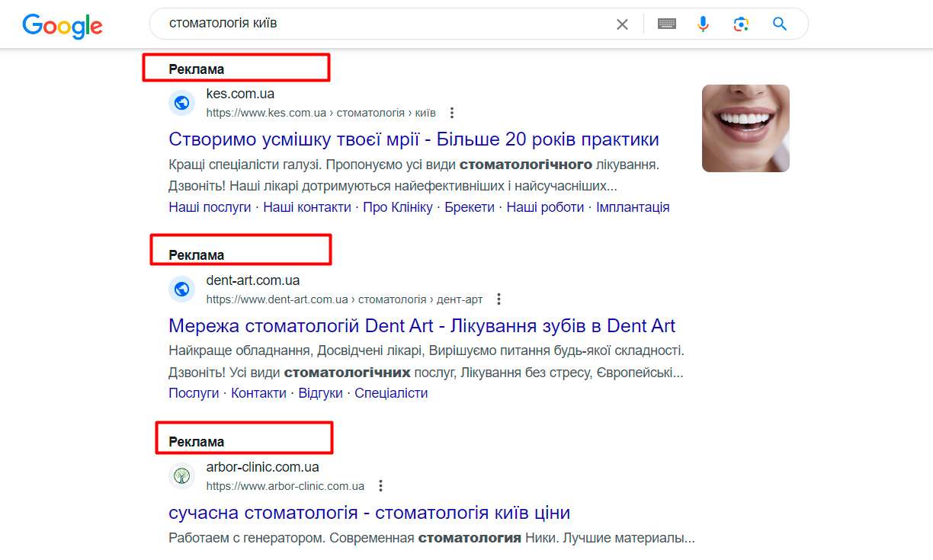Image resolution: width=933 pixels, height=560 pixels.
Task: Open the Google logo homepage
Action: pyautogui.click(x=63, y=25)
